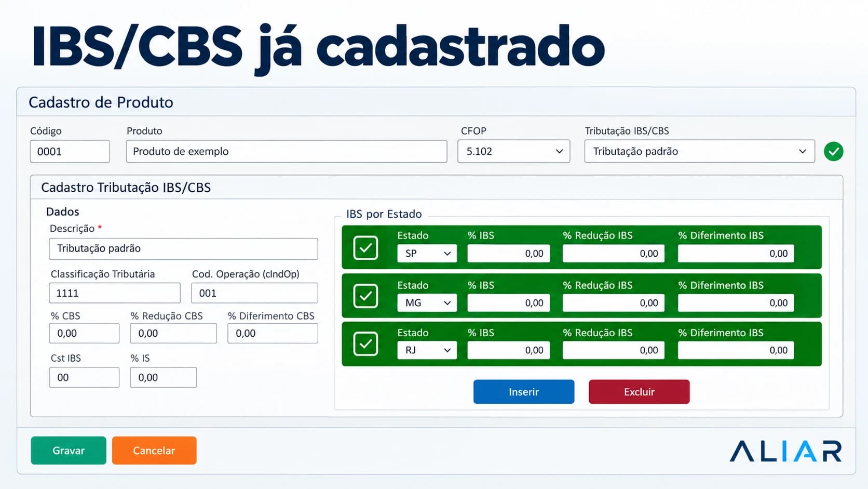This screenshot has width=868, height=489.
Task: Click the Cancelar button
Action: coord(154,451)
